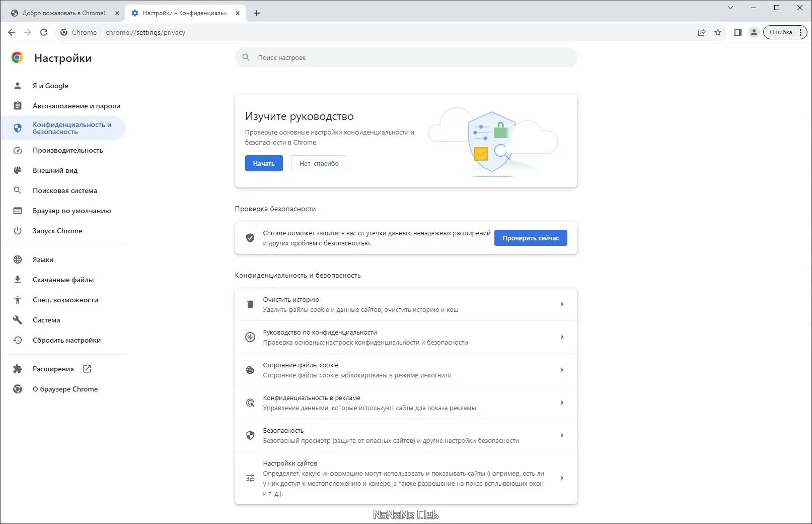The height and width of the screenshot is (524, 812).
Task: Click the Сбросить настройки reset icon
Action: tap(18, 340)
